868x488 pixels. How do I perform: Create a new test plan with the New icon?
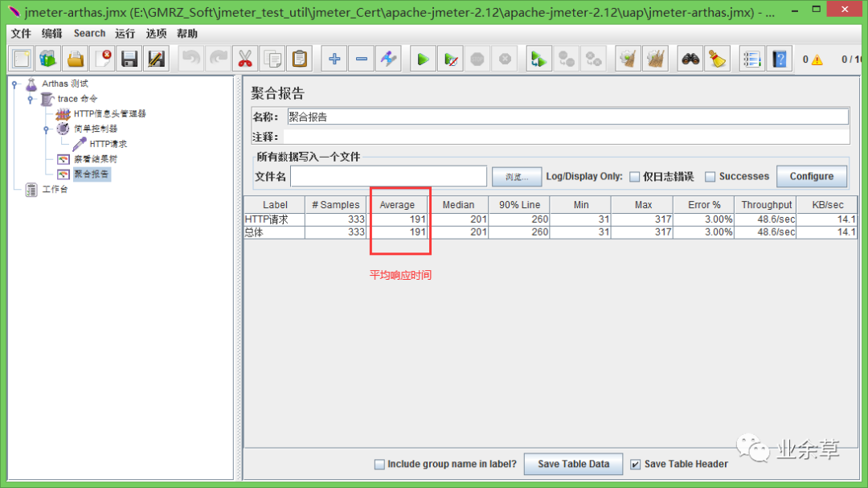click(x=22, y=59)
